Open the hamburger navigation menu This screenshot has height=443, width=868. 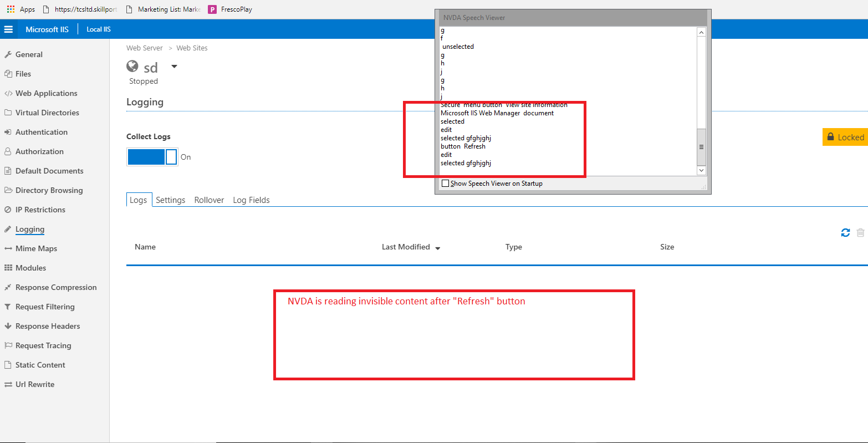pyautogui.click(x=8, y=29)
